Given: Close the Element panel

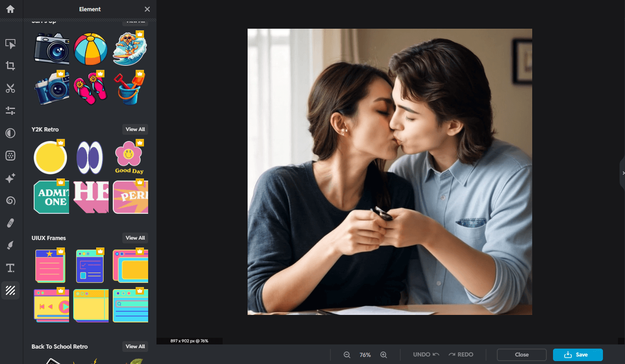Looking at the screenshot, I should [147, 9].
